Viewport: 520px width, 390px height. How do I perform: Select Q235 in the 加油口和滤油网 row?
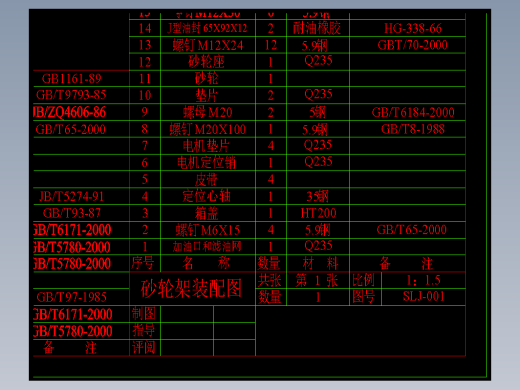tap(318, 245)
